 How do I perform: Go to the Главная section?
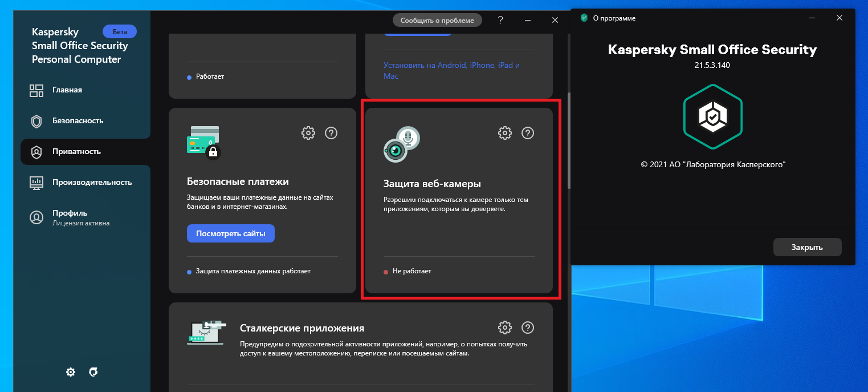click(85, 90)
